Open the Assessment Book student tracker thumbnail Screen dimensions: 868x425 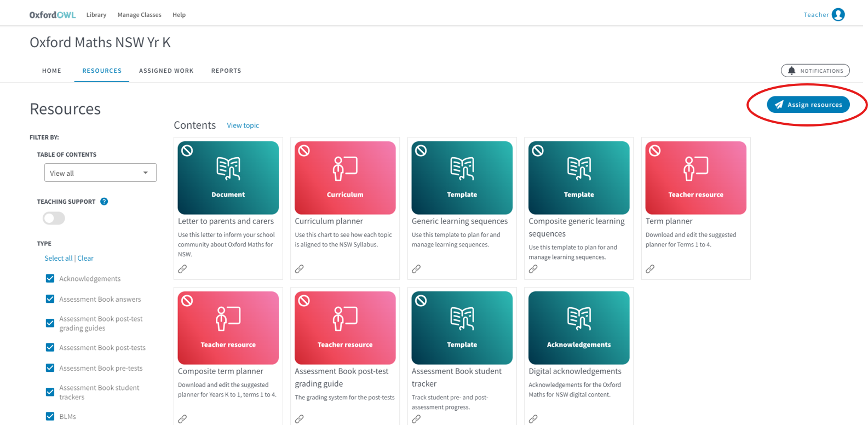click(462, 328)
